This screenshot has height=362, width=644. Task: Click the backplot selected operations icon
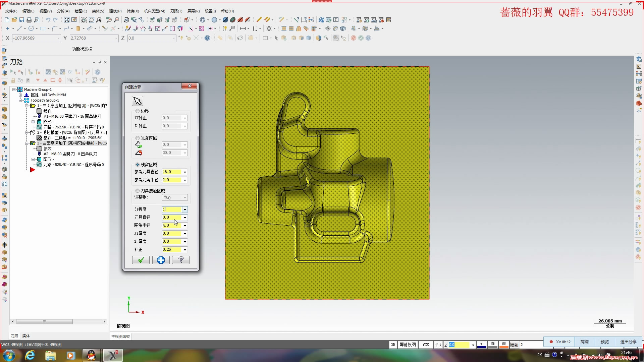(x=48, y=72)
